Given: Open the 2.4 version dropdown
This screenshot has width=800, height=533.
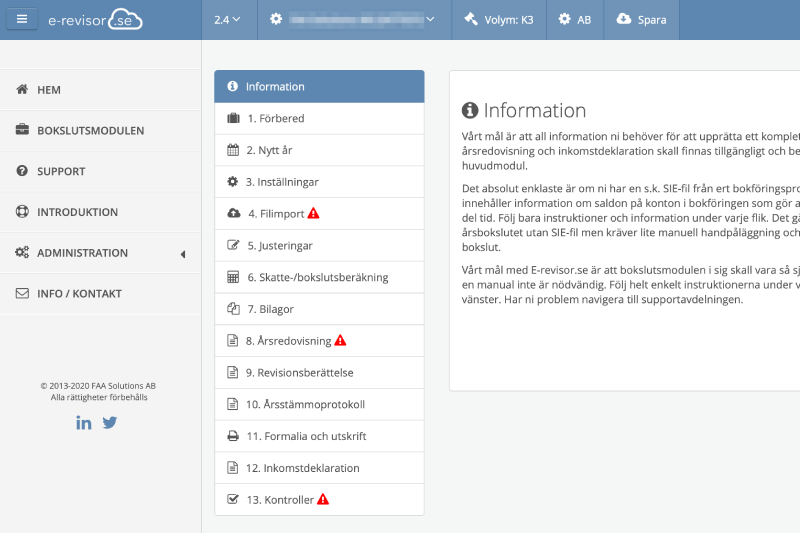Looking at the screenshot, I should click(x=227, y=19).
